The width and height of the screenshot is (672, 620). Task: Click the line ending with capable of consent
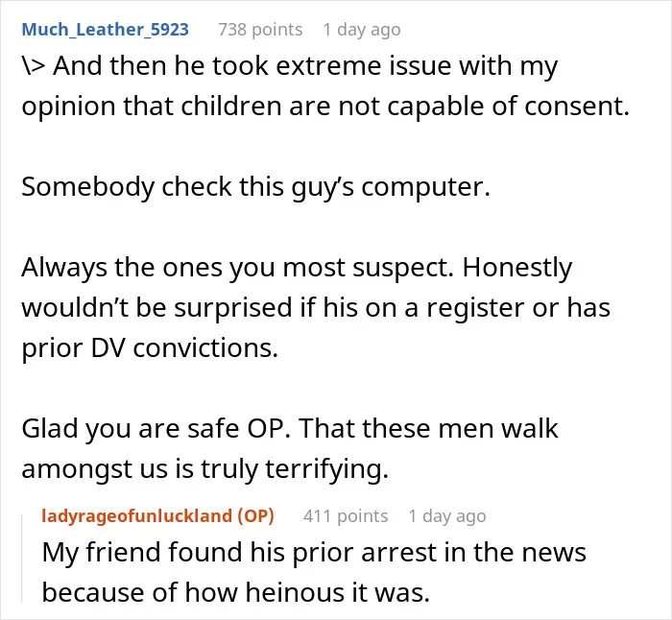pos(325,107)
